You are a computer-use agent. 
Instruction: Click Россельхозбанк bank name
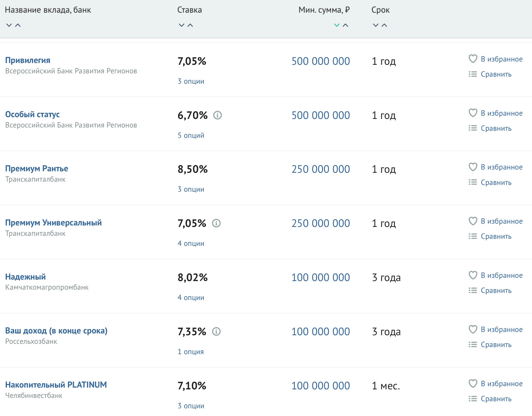pos(31,341)
